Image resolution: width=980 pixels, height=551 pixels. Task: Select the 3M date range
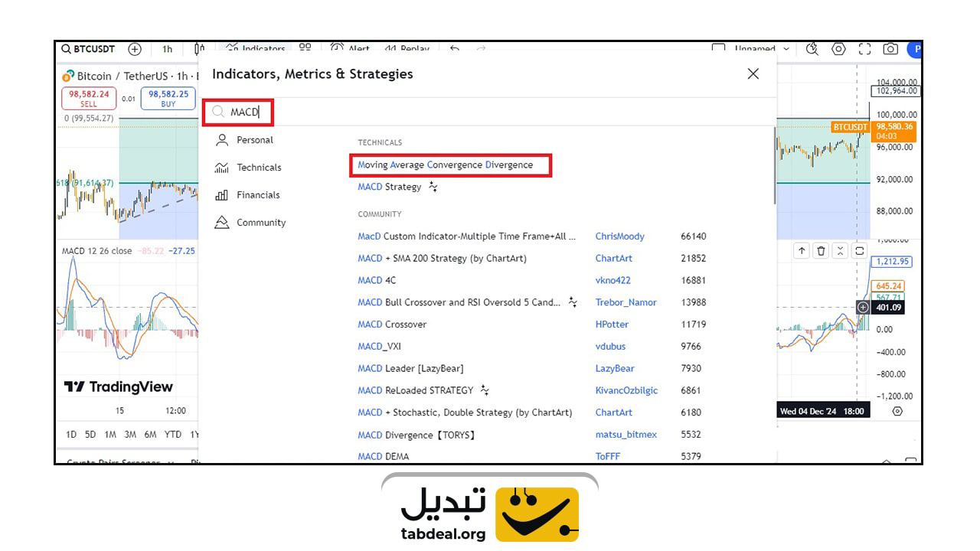130,435
